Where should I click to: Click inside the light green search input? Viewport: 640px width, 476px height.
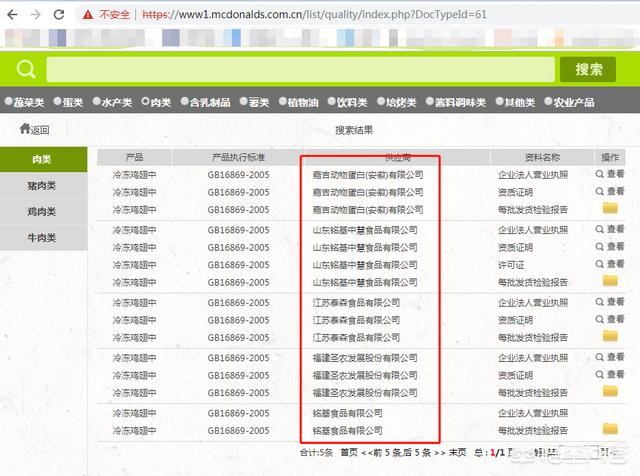coord(300,69)
